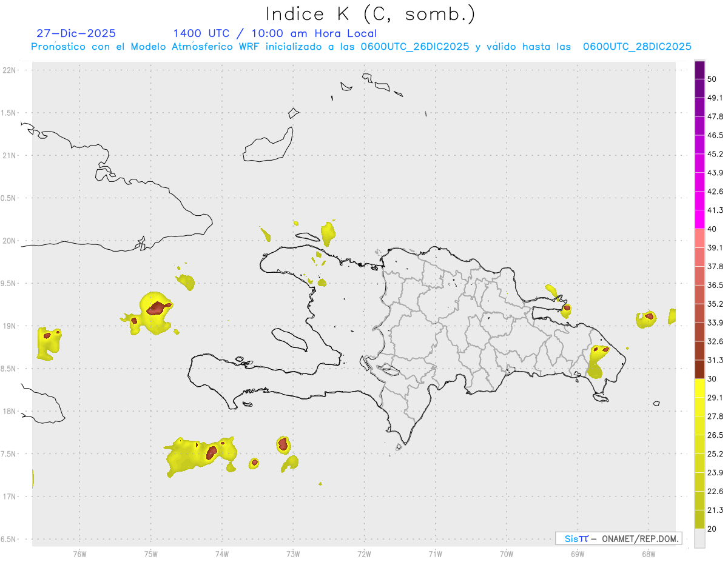Click the "43.9" color scale value
Viewport: 728px width, 562px height.
pyautogui.click(x=715, y=173)
